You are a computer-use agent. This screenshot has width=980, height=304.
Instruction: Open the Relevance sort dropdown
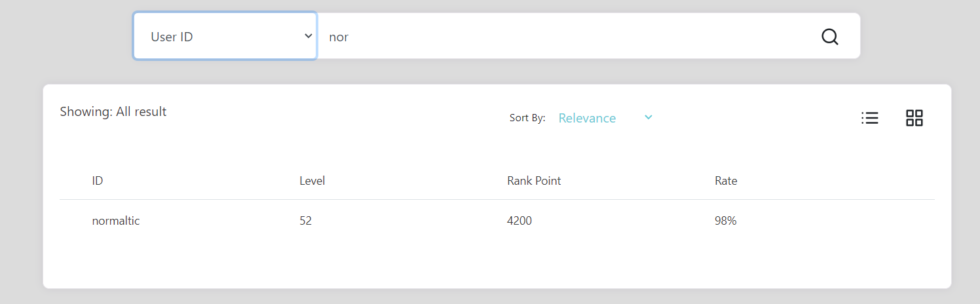click(605, 118)
